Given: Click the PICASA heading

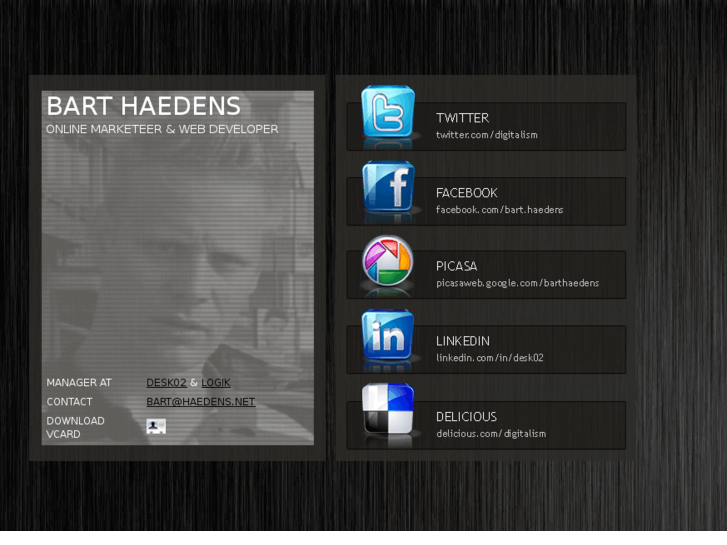Looking at the screenshot, I should (x=457, y=266).
